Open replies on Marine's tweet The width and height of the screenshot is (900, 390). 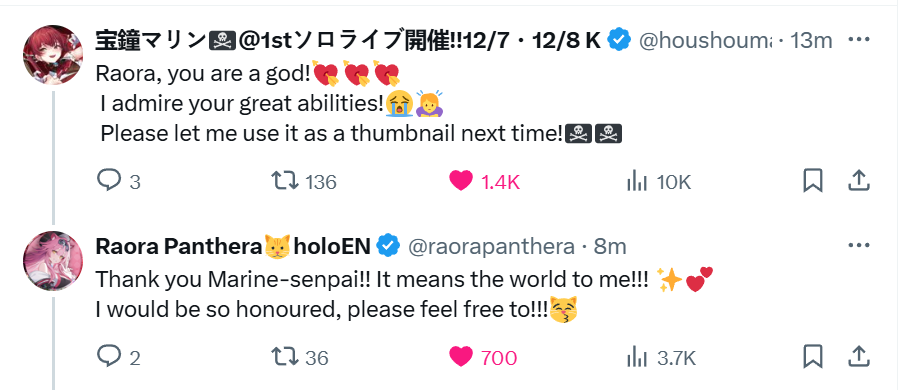click(118, 182)
